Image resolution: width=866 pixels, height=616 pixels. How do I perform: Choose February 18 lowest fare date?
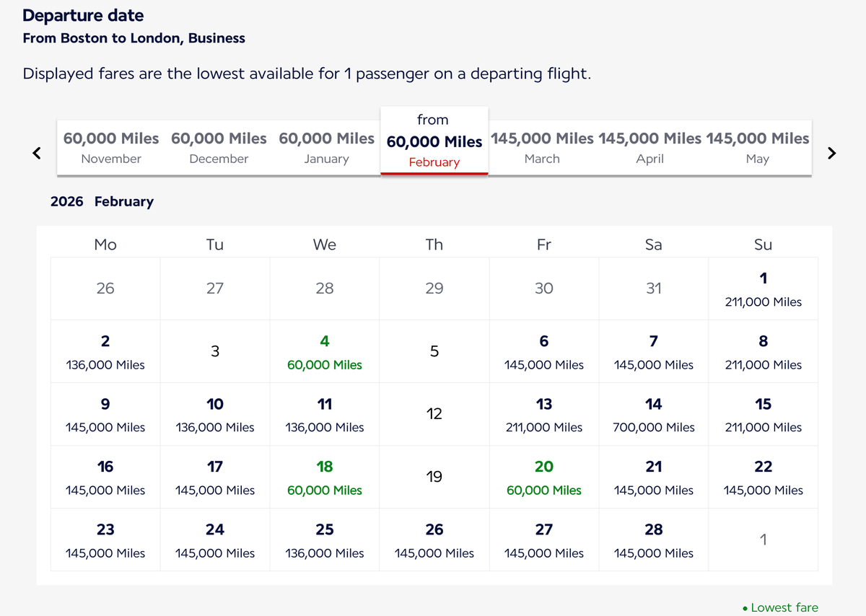click(324, 477)
